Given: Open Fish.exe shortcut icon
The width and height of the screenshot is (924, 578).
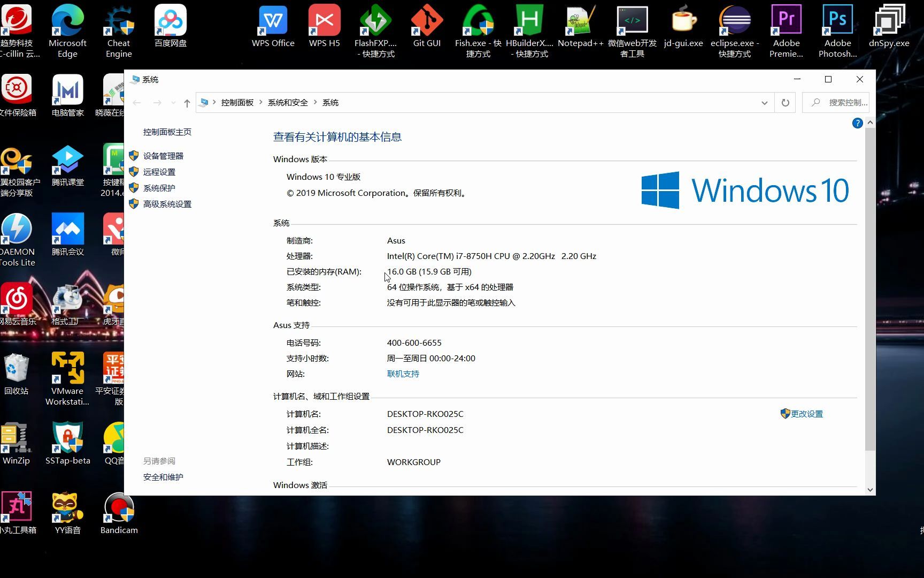Looking at the screenshot, I should tap(478, 31).
